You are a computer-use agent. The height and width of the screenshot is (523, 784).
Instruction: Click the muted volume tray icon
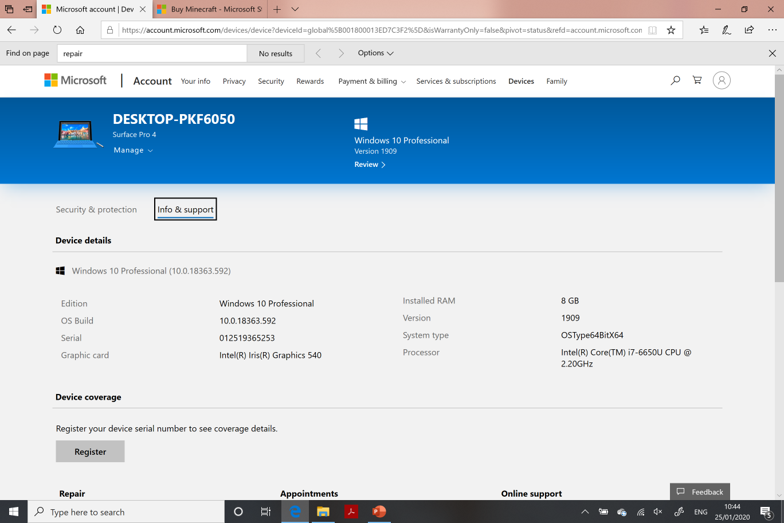658,512
